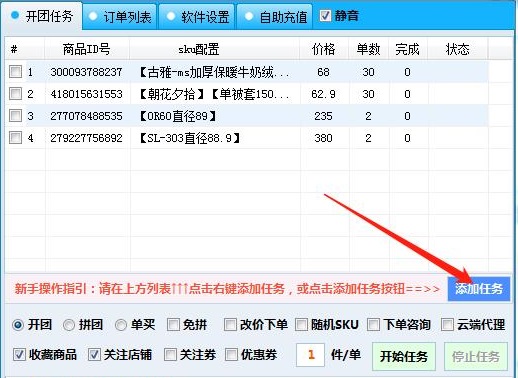
Task: Click the 完成 column header
Action: (408, 49)
